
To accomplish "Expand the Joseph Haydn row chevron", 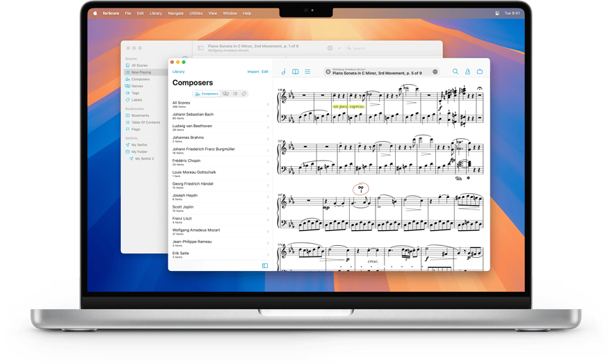I will (x=268, y=197).
